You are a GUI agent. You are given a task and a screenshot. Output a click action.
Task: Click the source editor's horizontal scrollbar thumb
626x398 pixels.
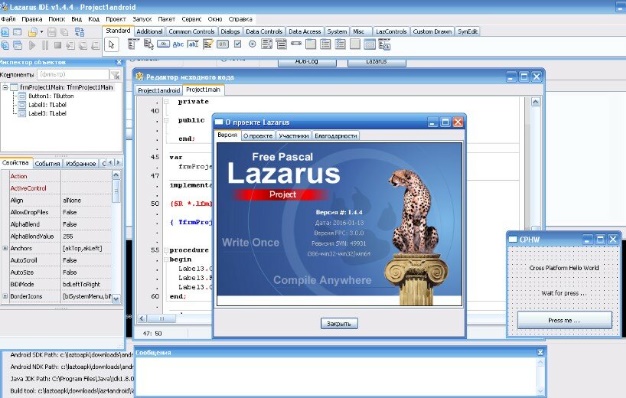162,319
